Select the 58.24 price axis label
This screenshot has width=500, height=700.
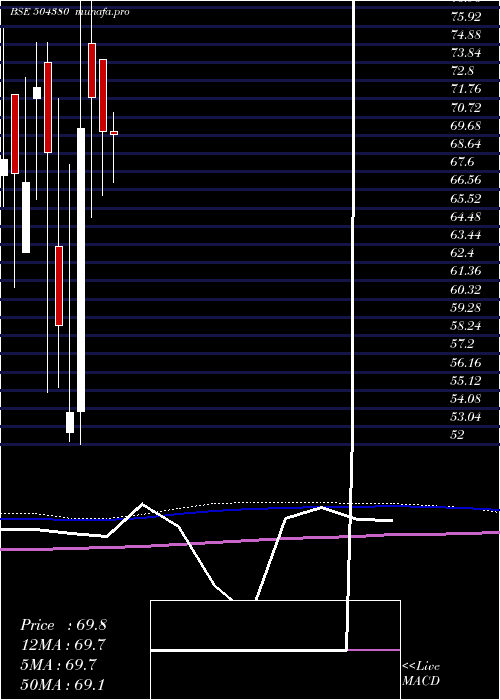click(x=466, y=326)
